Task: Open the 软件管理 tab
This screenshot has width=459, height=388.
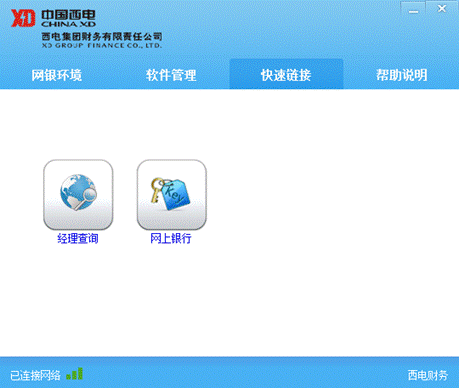Action: click(171, 75)
